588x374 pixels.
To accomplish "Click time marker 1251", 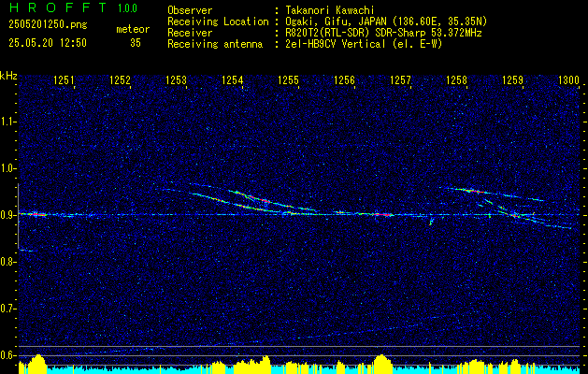I will pyautogui.click(x=65, y=79).
